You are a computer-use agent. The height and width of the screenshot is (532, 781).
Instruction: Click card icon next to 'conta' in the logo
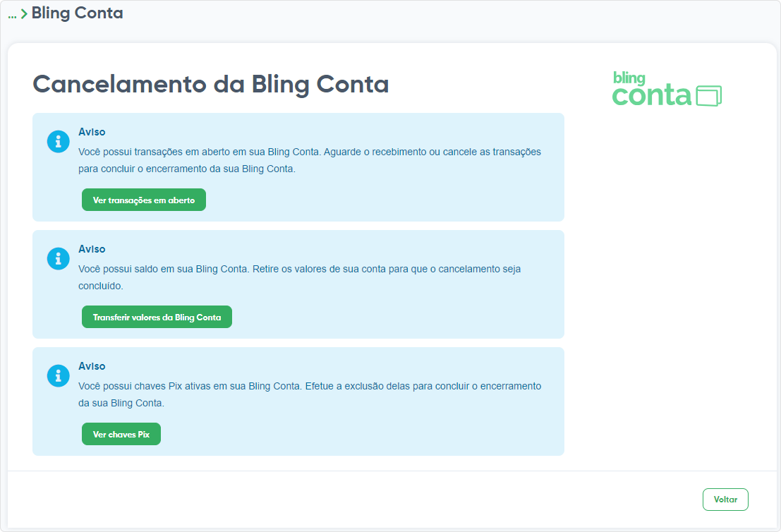(709, 96)
